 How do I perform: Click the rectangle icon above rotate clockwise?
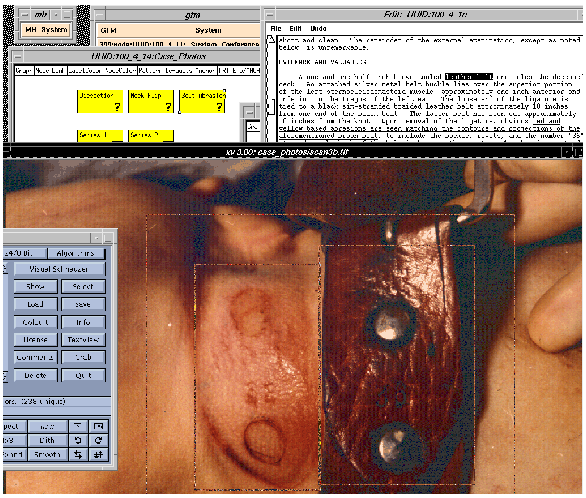(x=98, y=426)
